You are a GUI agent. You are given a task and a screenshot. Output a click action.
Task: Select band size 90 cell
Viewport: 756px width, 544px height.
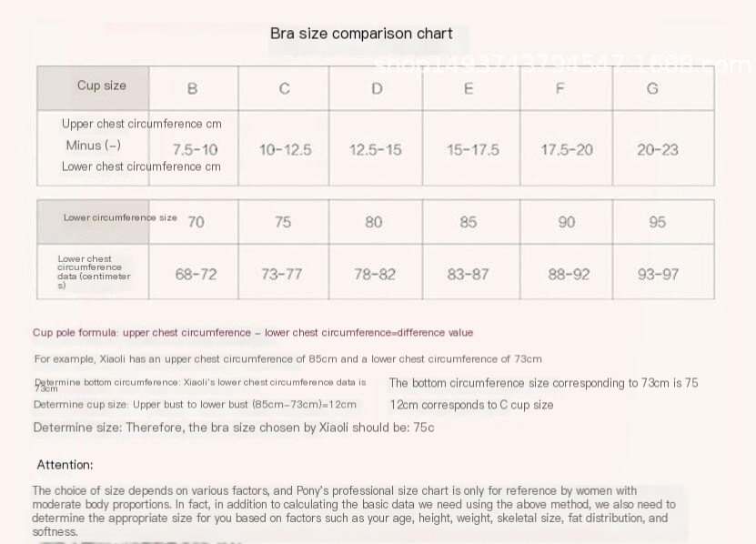coord(567,222)
